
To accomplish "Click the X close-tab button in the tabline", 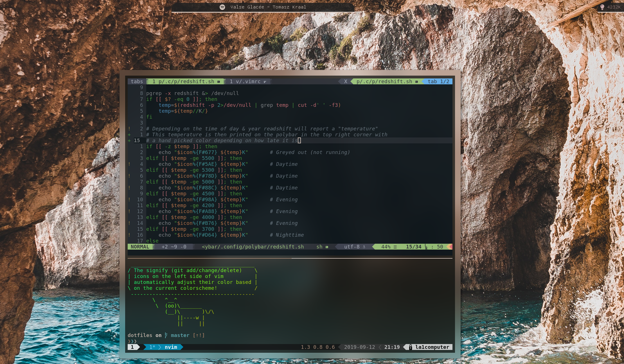I will (x=346, y=82).
